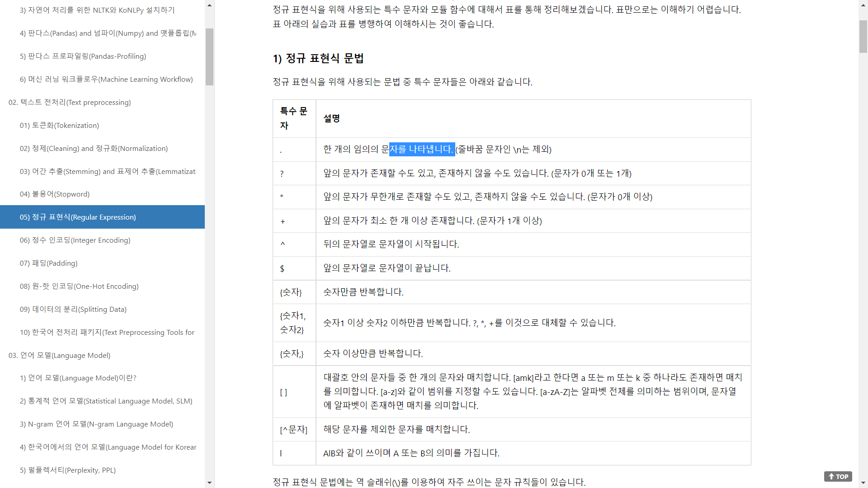Click heading 1) 정규 표현식 문법
This screenshot has height=488, width=868.
[318, 58]
